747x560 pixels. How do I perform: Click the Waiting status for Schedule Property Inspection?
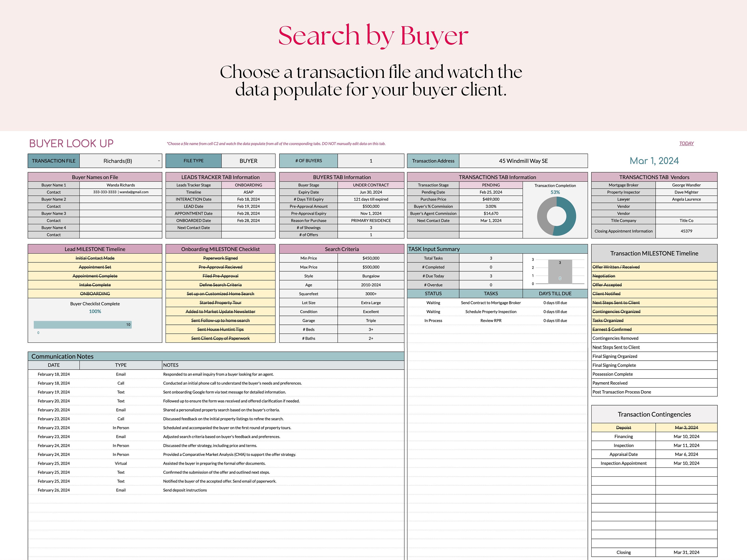click(433, 312)
